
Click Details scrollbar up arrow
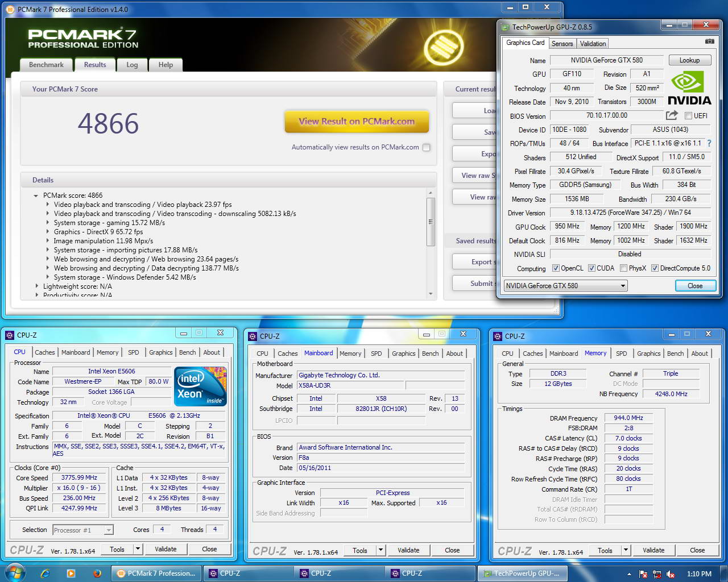(x=431, y=194)
